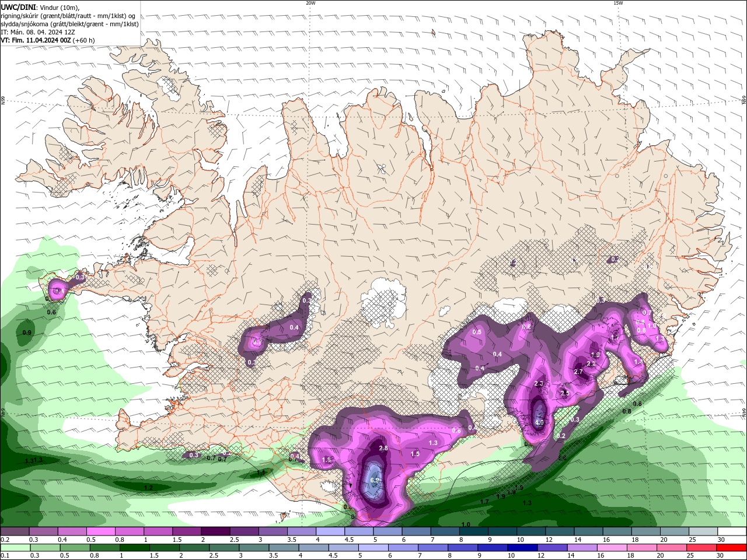Select the 1.2 rain value in the southwest sea
Image resolution: width=747 pixels, height=560 pixels.
[x=148, y=488]
